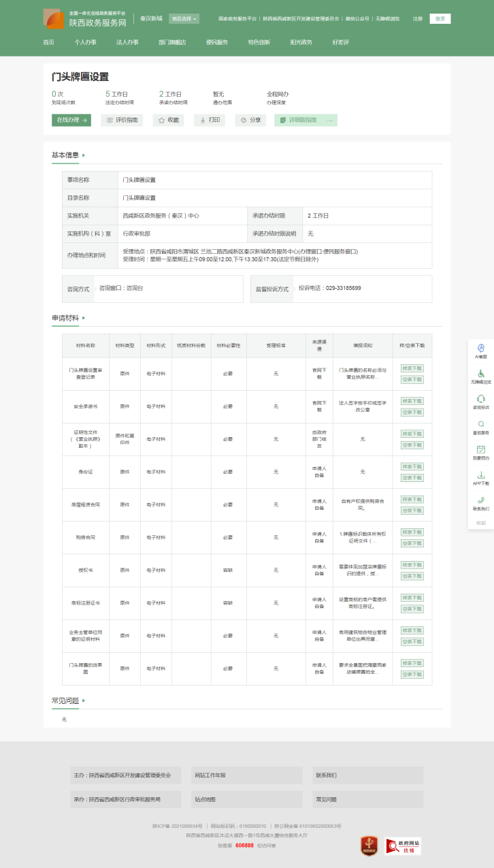Screen dimensions: 494x868
Task: Collapse the 基本信息 section
Action: 84,155
